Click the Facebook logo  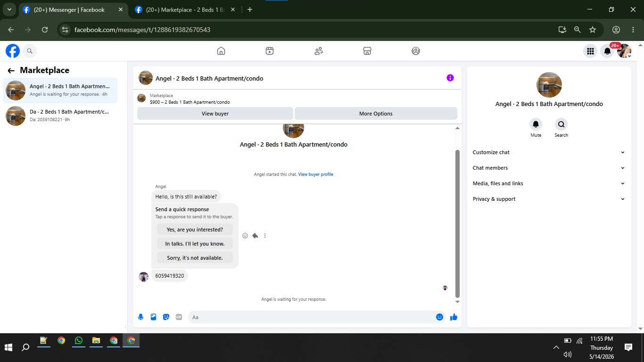click(13, 51)
